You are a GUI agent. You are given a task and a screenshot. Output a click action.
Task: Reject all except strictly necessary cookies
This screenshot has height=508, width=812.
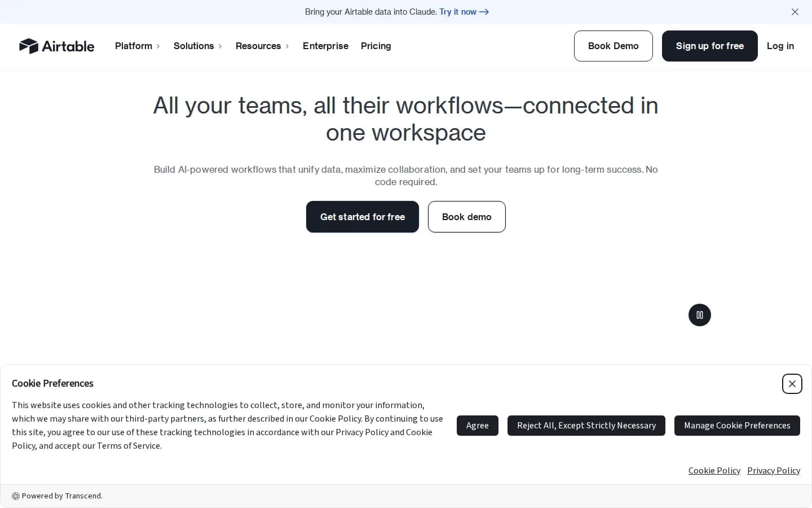tap(586, 426)
